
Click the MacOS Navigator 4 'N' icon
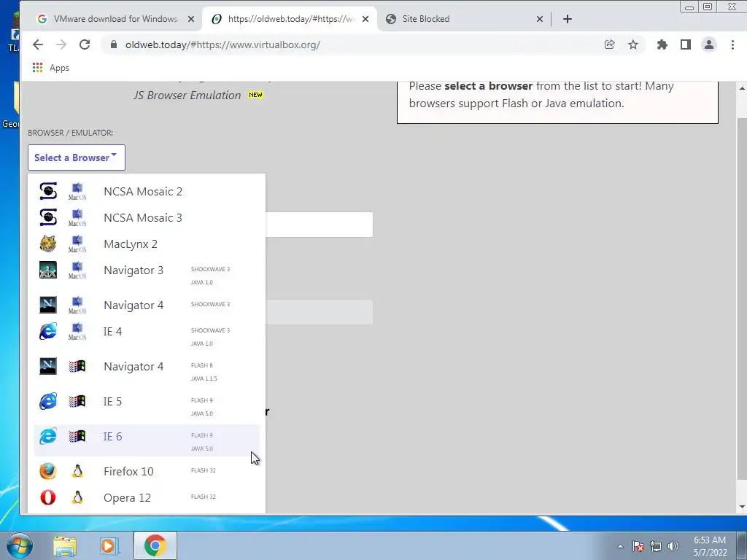coord(48,305)
